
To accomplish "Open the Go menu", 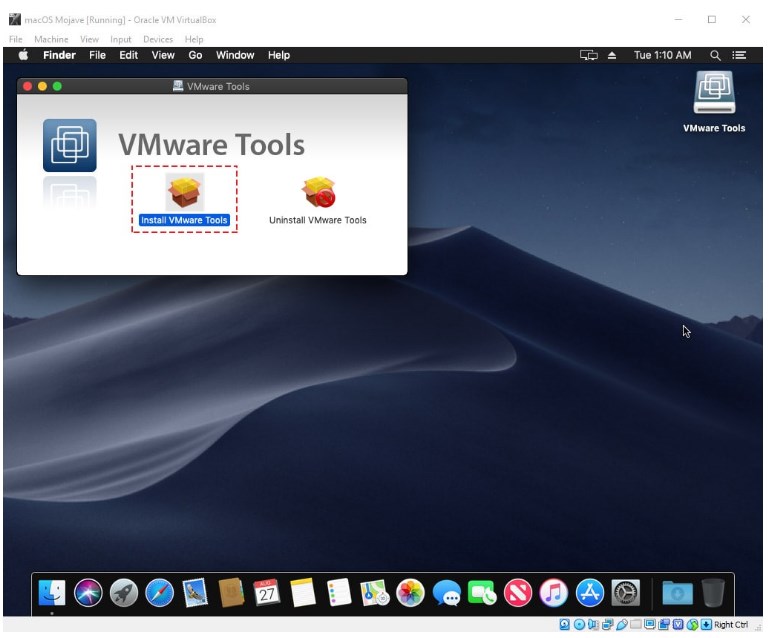I will click(195, 55).
